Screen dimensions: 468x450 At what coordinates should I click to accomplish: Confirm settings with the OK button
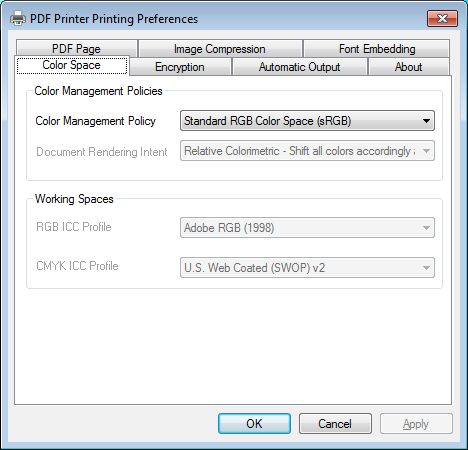254,424
